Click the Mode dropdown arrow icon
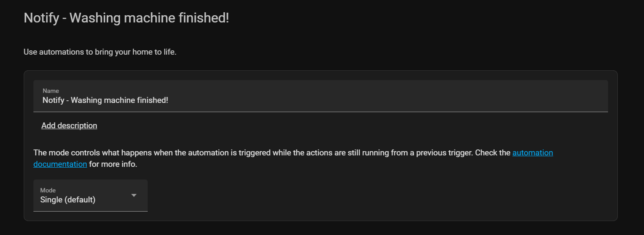The height and width of the screenshot is (235, 644). pos(134,195)
